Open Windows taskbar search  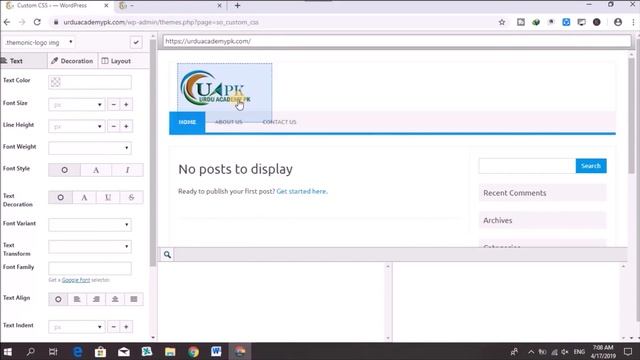click(31, 351)
